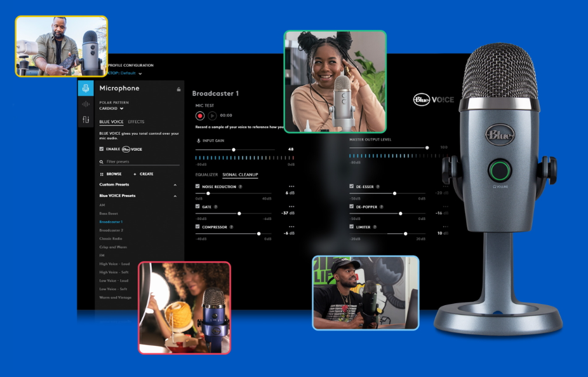Start recording the mic test

pyautogui.click(x=200, y=116)
